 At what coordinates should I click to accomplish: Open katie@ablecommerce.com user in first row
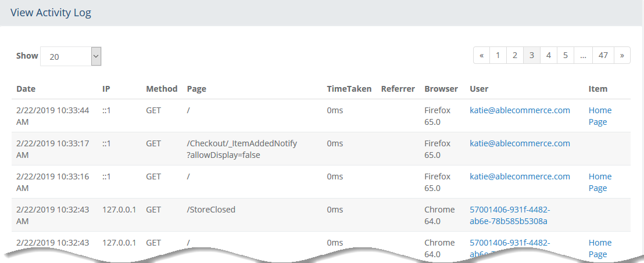[520, 110]
